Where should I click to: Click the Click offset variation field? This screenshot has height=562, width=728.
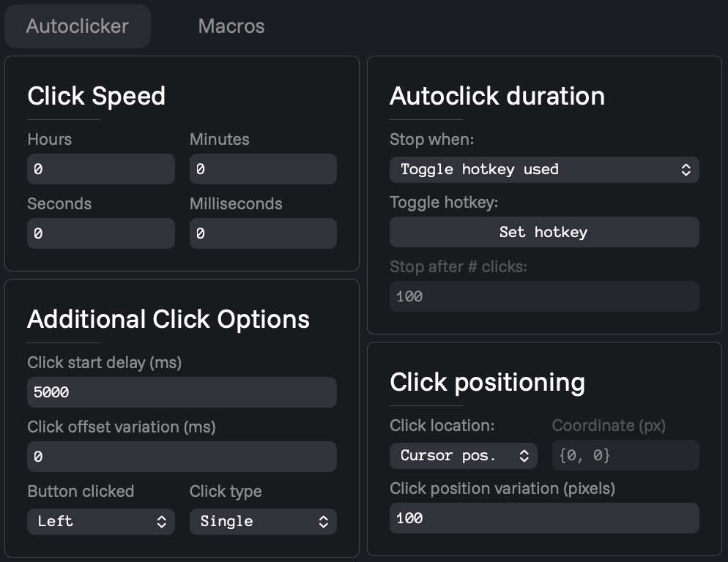coord(182,457)
